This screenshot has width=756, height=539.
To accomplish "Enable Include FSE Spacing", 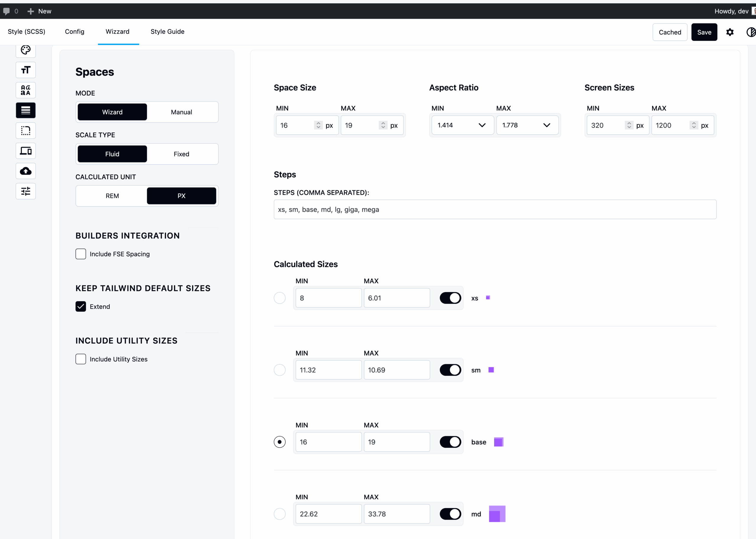I will pyautogui.click(x=81, y=254).
